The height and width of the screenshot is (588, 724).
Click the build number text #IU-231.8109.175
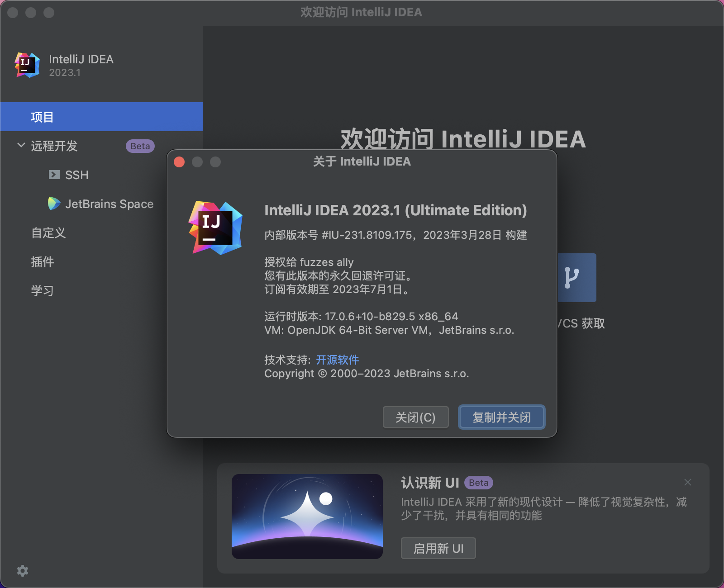(367, 235)
